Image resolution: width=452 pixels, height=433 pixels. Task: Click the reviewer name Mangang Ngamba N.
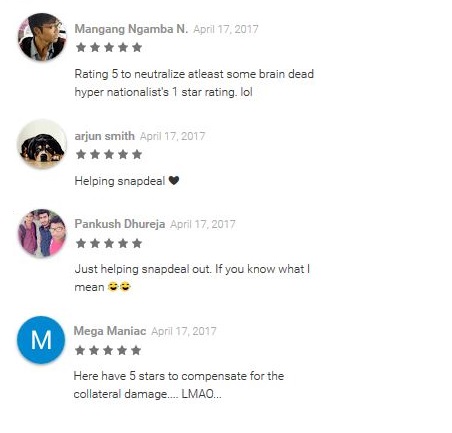click(131, 29)
